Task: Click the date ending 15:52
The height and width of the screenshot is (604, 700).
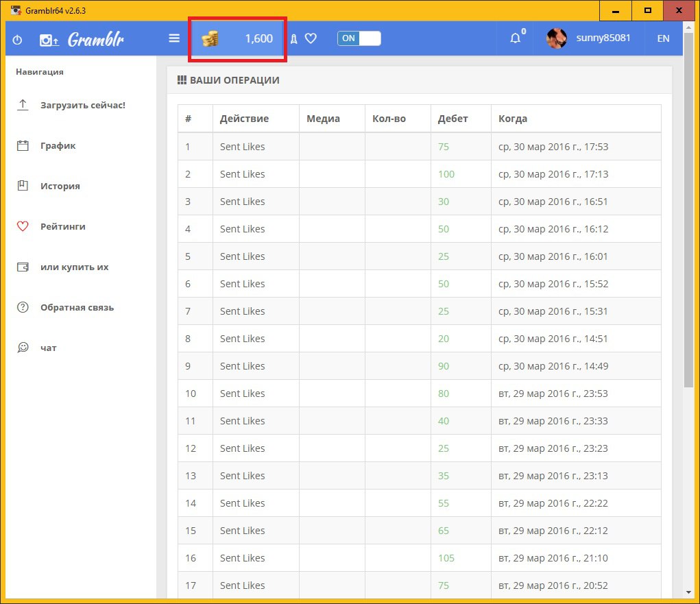Action: click(x=553, y=284)
